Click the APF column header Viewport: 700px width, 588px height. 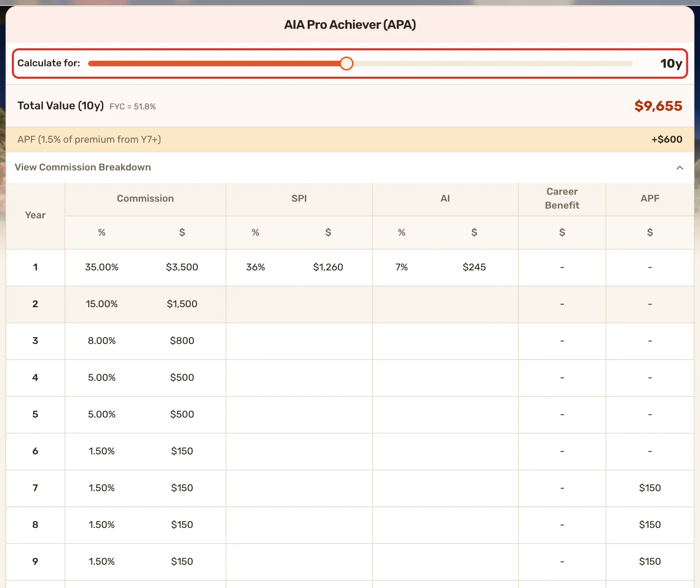pyautogui.click(x=650, y=199)
